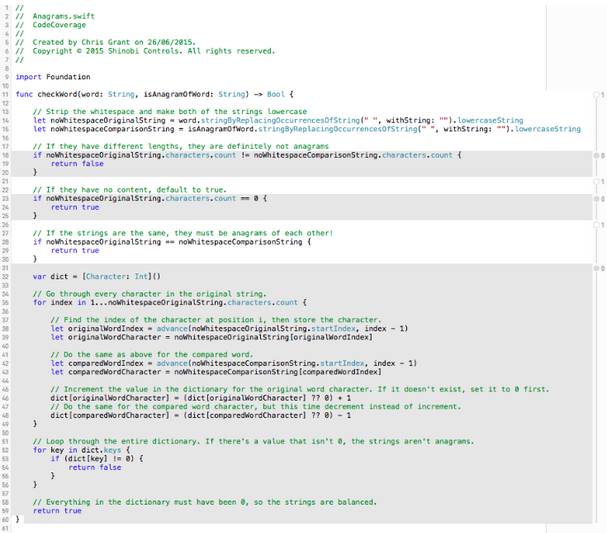Screen dimensions: 607x533
Task: Click 'return false' on line 54
Action: pyautogui.click(x=95, y=468)
